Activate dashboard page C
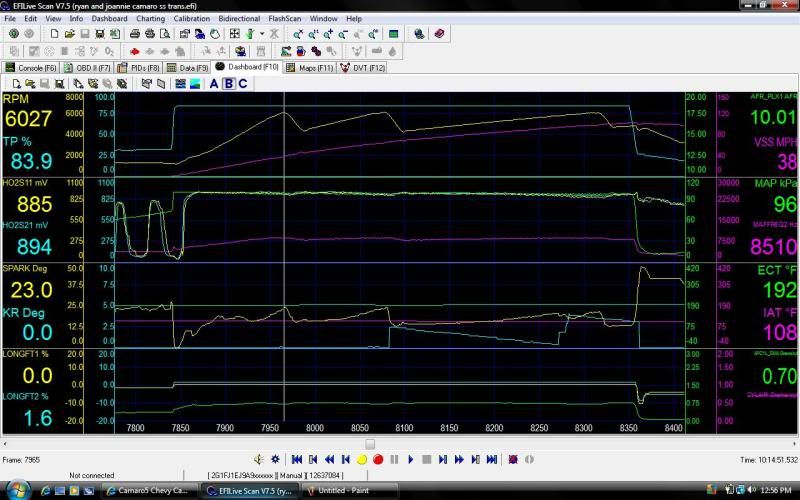Image resolution: width=800 pixels, height=500 pixels. click(x=242, y=83)
